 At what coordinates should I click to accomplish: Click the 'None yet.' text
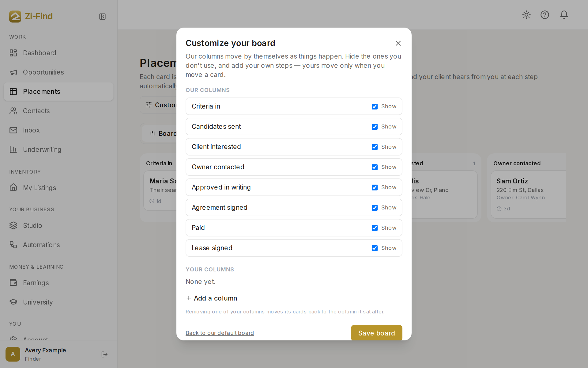(201, 282)
